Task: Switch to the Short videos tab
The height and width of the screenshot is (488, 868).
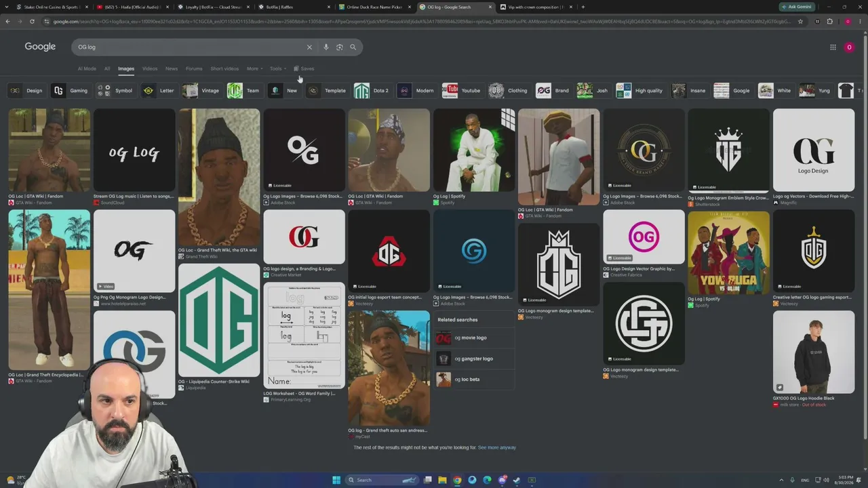Action: click(x=224, y=68)
